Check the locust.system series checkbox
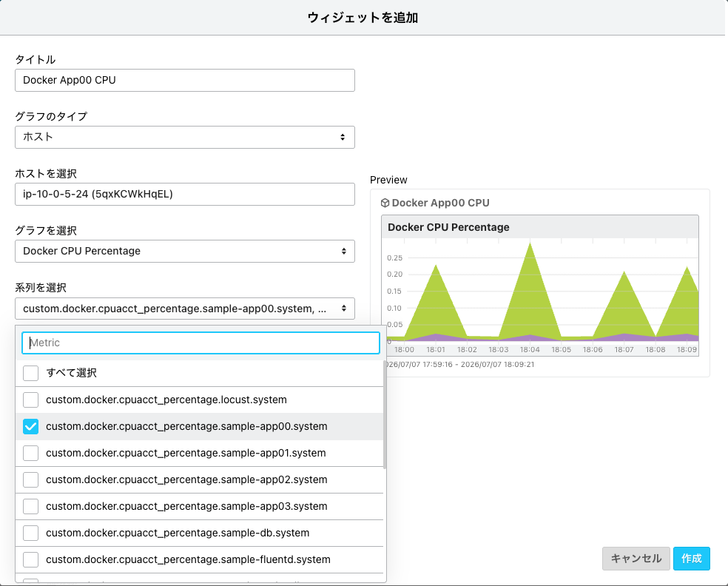This screenshot has width=728, height=586. click(30, 400)
